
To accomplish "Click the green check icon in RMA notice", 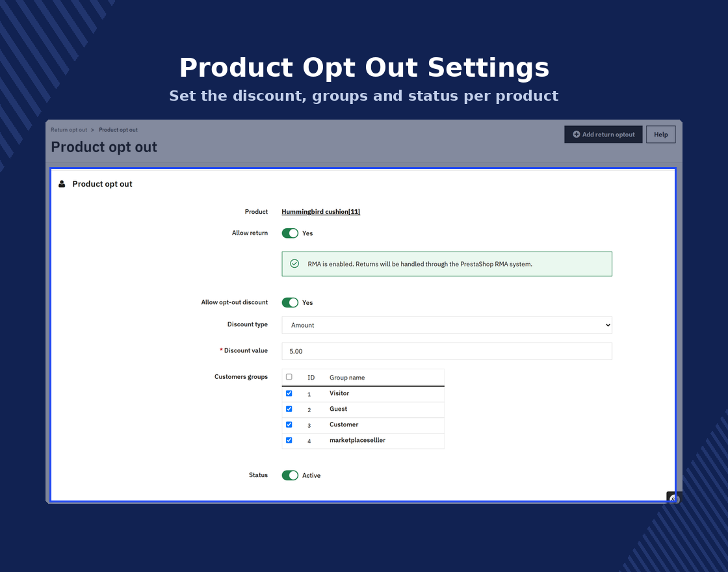I will tap(294, 264).
